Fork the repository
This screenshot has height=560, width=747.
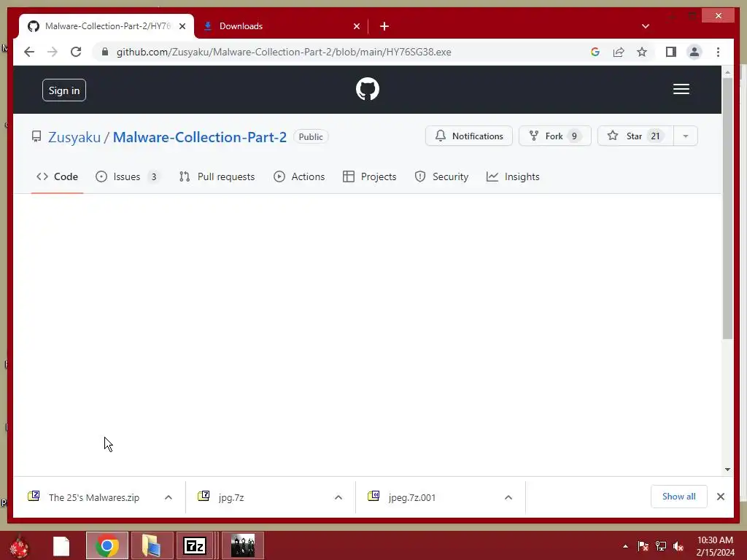click(555, 136)
